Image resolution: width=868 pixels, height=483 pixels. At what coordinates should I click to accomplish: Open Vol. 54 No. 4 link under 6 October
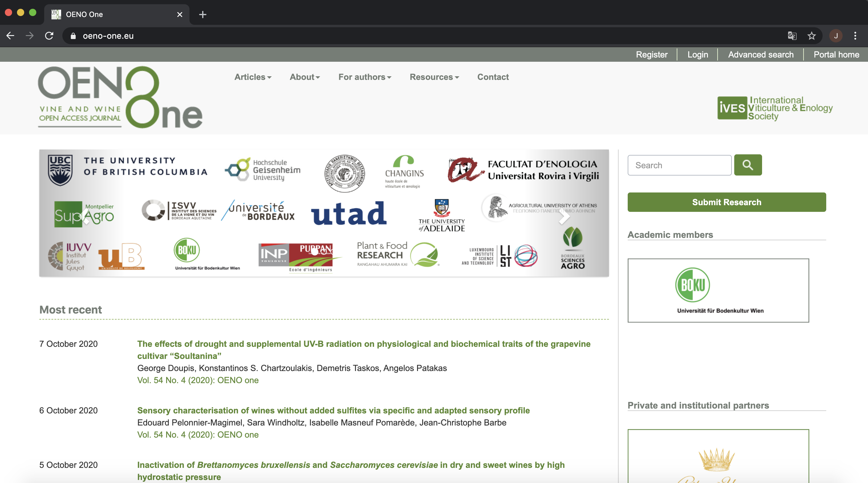click(x=198, y=435)
